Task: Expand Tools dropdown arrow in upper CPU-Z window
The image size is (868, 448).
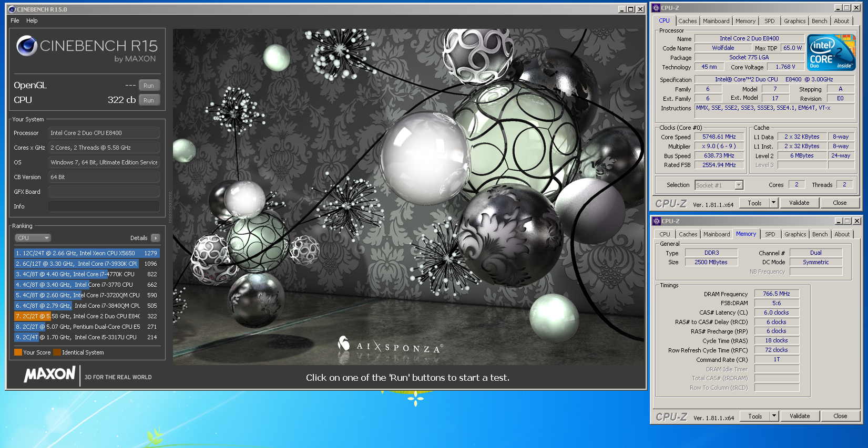Action: click(x=773, y=203)
